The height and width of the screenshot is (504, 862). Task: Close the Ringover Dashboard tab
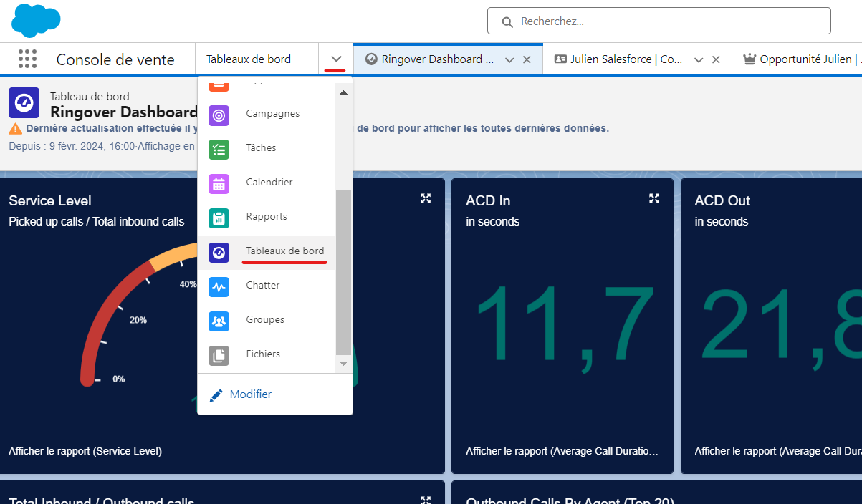(x=527, y=60)
